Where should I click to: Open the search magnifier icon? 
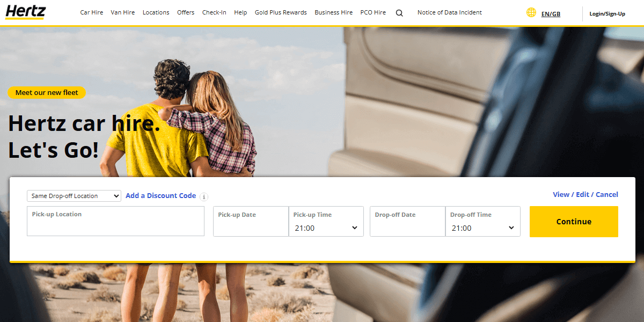[x=399, y=13]
